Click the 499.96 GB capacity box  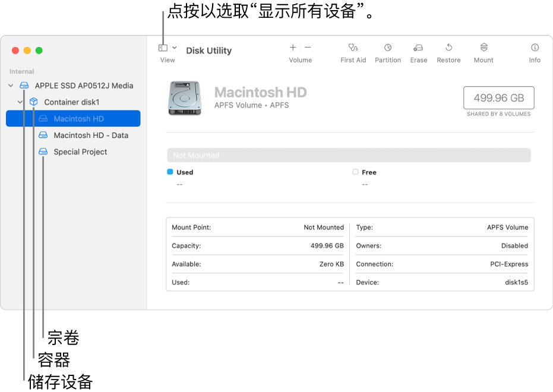[499, 97]
